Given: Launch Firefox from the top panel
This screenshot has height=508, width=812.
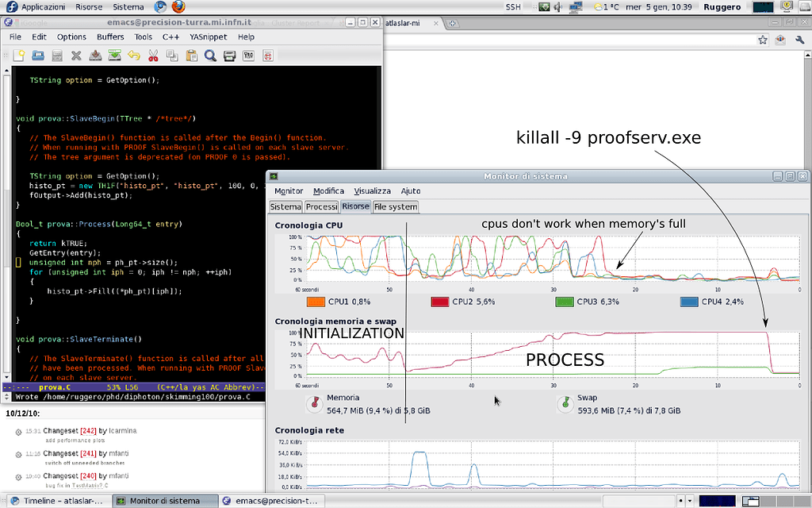Looking at the screenshot, I should point(178,7).
